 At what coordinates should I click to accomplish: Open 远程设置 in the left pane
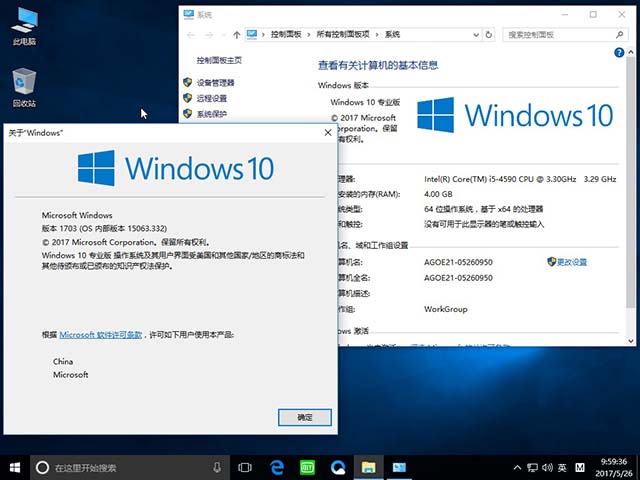212,98
